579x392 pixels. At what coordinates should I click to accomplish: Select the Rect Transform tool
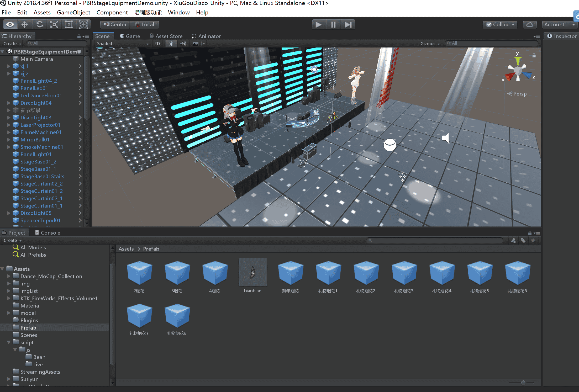(69, 25)
